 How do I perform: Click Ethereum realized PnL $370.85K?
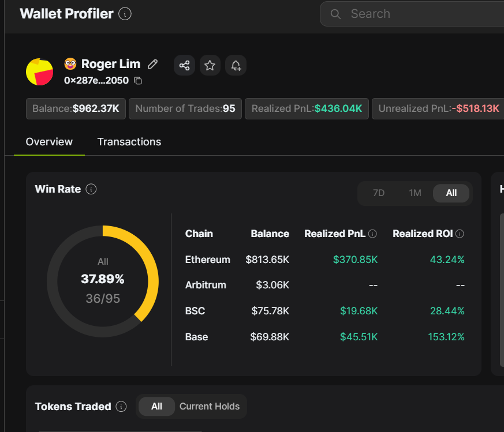coord(355,260)
